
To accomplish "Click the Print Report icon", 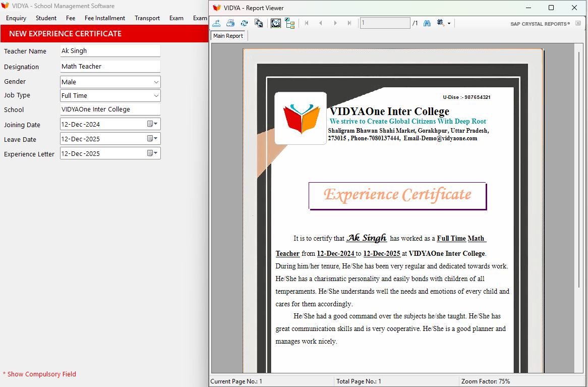I will pyautogui.click(x=230, y=23).
